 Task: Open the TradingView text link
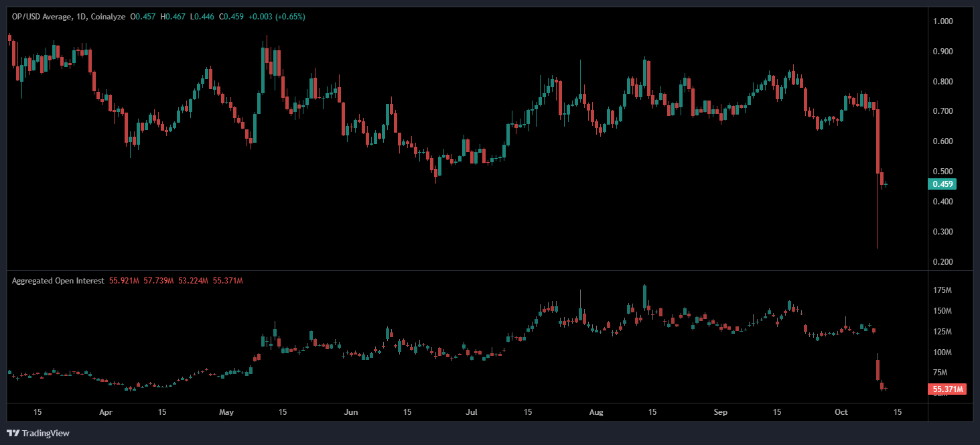pos(45,434)
